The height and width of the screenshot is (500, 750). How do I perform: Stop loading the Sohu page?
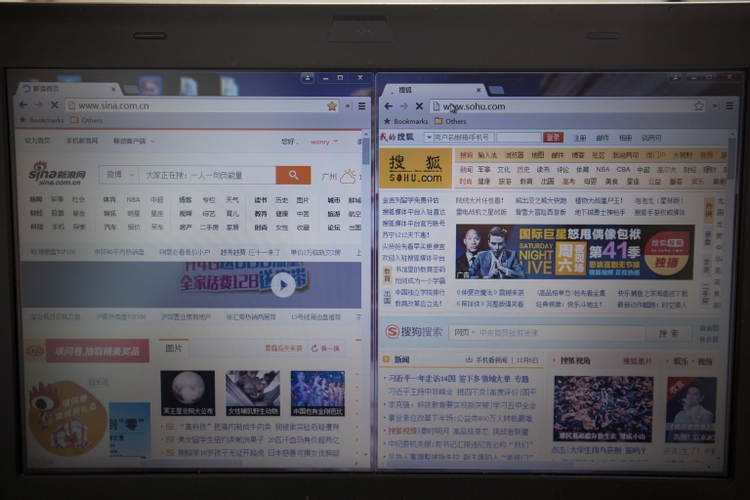pyautogui.click(x=419, y=106)
